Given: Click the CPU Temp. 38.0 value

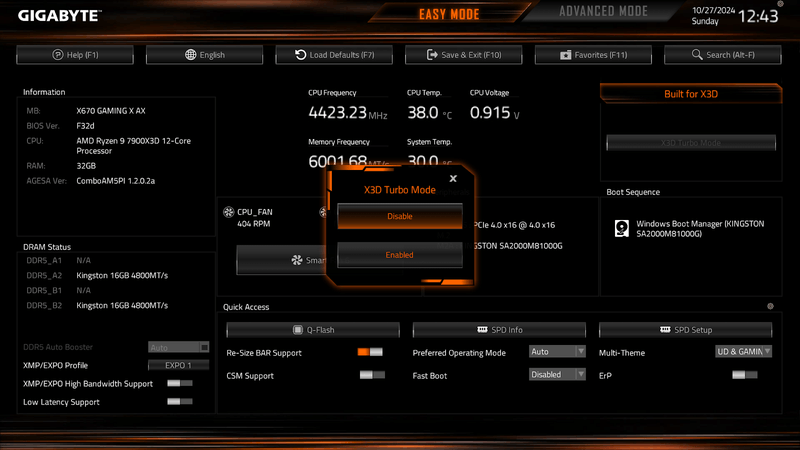Looking at the screenshot, I should pos(430,113).
